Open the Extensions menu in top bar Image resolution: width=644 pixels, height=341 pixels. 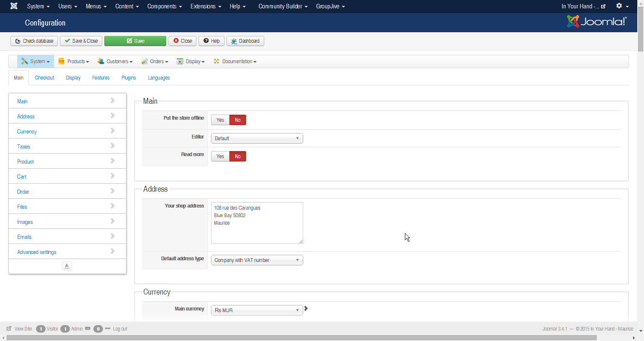tap(206, 6)
